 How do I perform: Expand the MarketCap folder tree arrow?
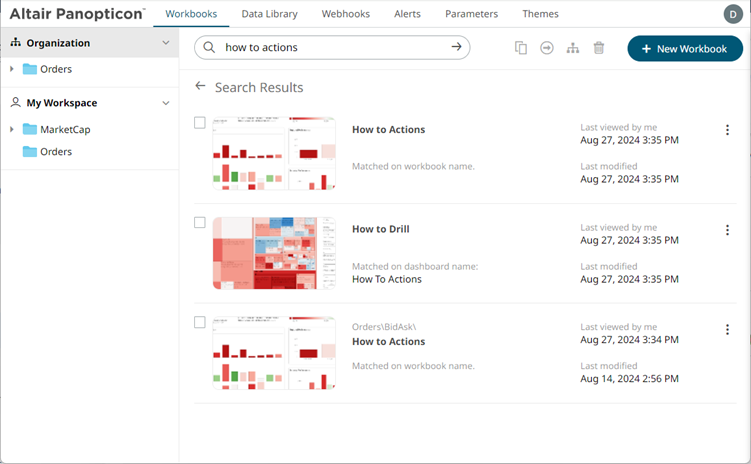[x=12, y=130]
